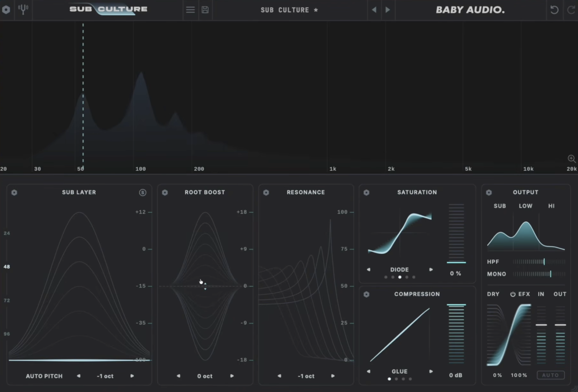Viewport: 578px width, 392px height.
Task: Click the saturation Diode curve display
Action: coord(400,233)
